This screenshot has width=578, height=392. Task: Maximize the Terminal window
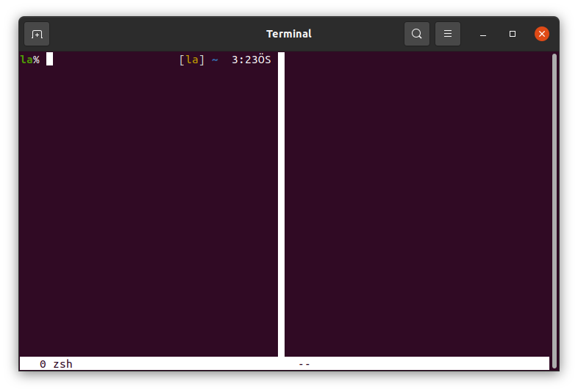tap(513, 34)
